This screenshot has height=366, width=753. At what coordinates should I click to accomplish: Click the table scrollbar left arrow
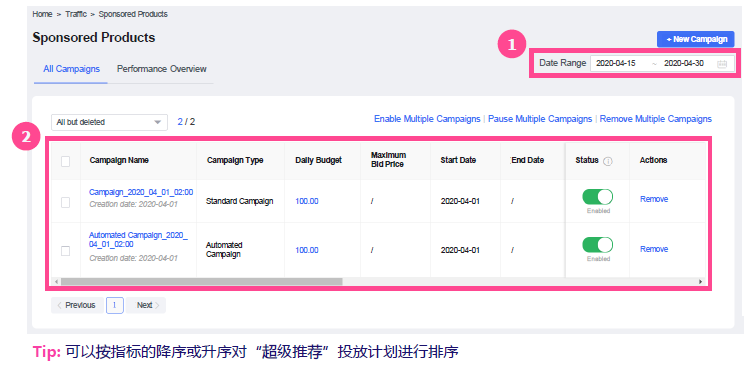56,281
